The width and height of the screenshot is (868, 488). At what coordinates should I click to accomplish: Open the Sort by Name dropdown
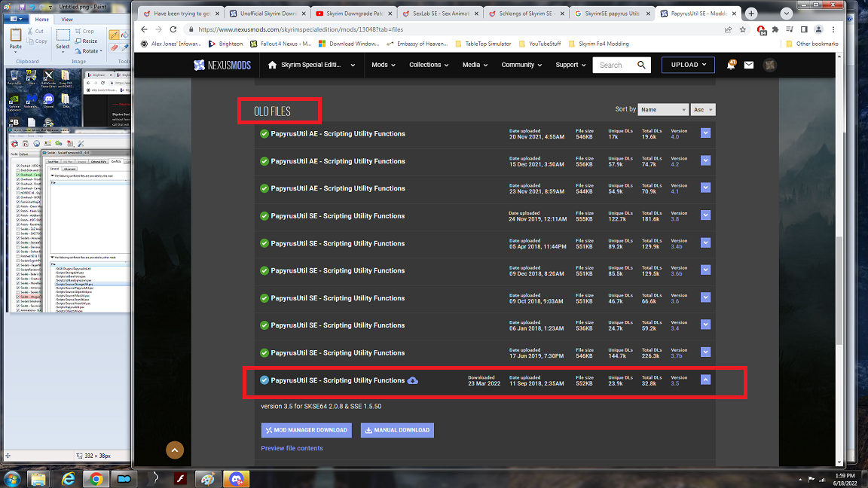pos(662,109)
